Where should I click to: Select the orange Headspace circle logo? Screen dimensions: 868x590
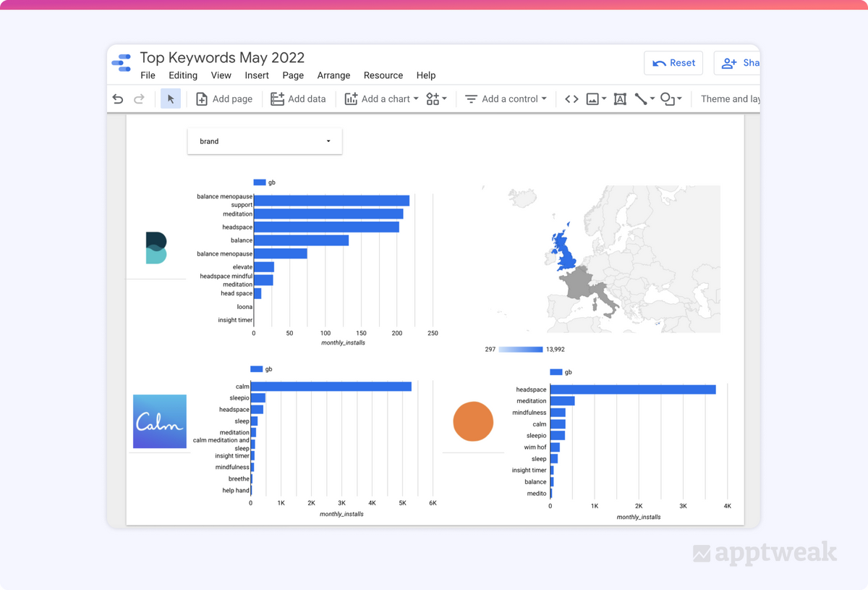pyautogui.click(x=473, y=421)
